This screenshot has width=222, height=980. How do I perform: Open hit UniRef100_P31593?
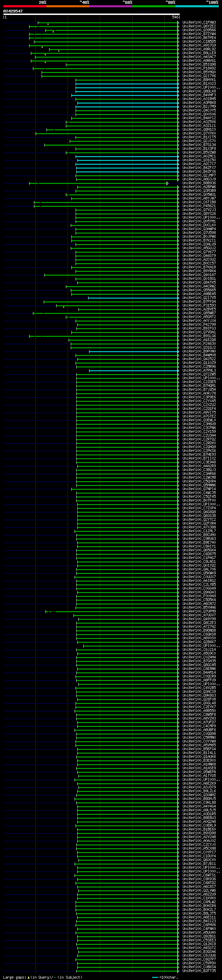(199, 305)
